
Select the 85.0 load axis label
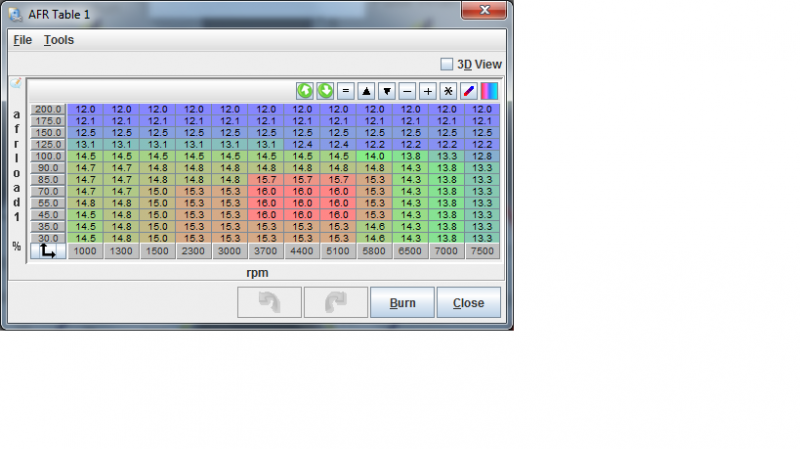point(48,180)
